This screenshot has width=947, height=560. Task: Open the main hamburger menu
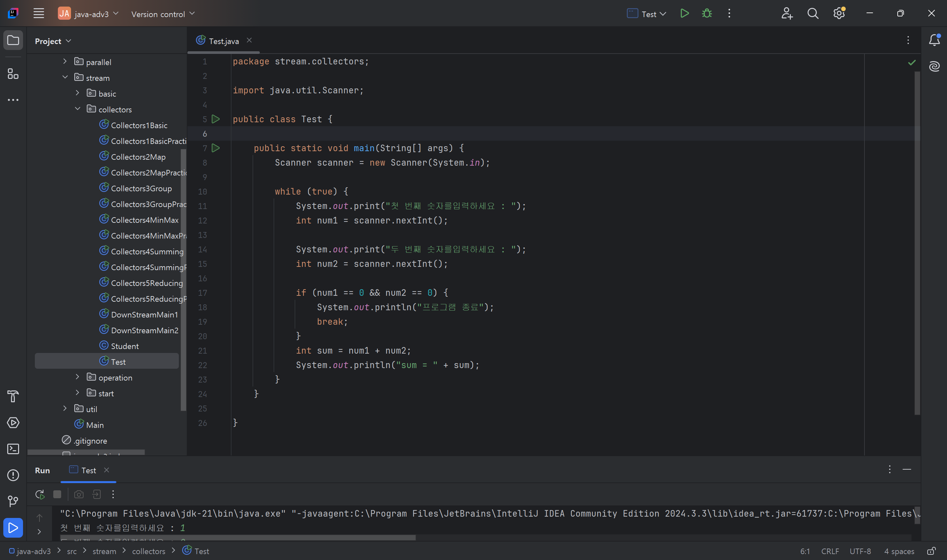38,13
